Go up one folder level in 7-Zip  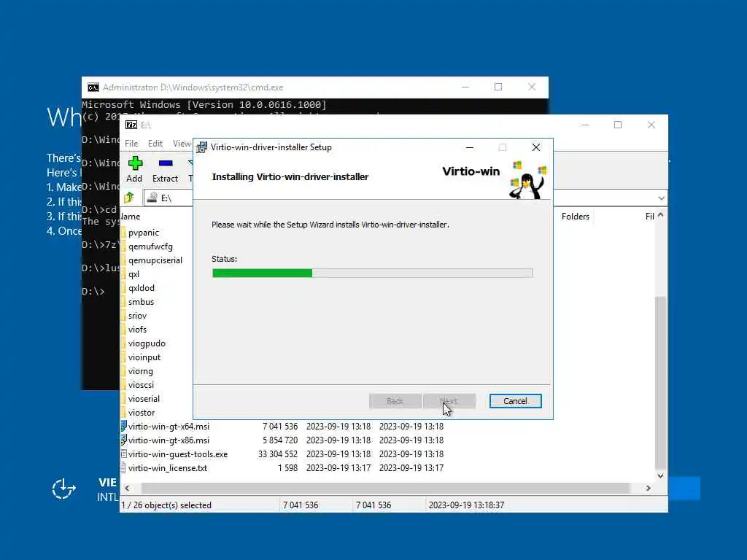(x=129, y=198)
